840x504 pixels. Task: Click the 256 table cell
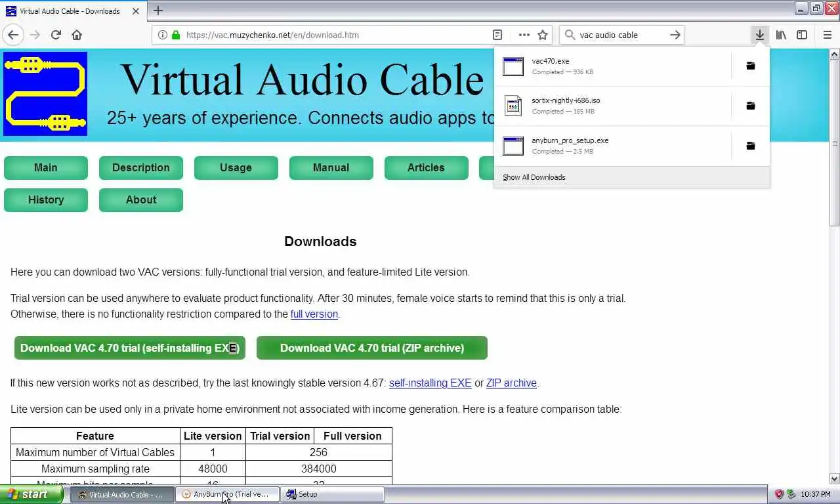318,452
